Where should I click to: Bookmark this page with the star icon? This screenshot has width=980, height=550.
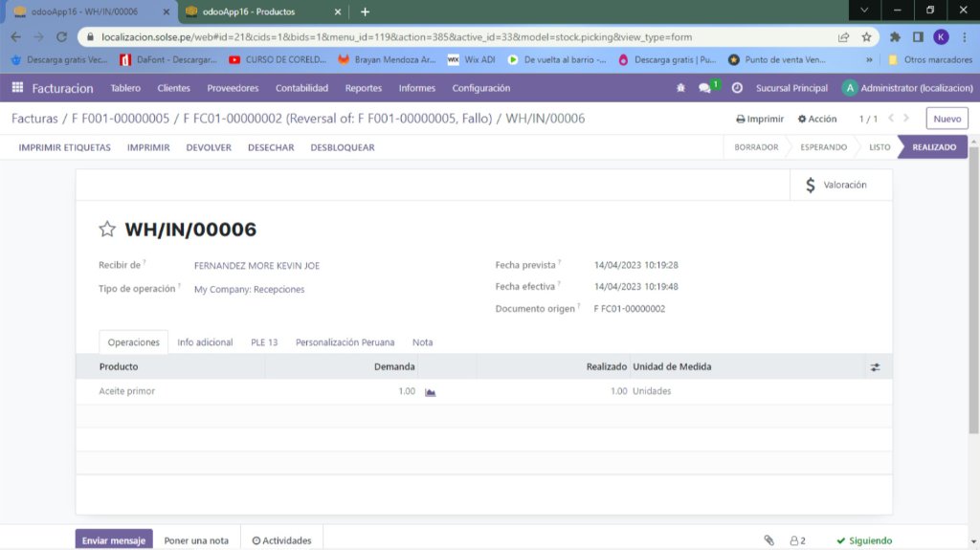click(866, 37)
